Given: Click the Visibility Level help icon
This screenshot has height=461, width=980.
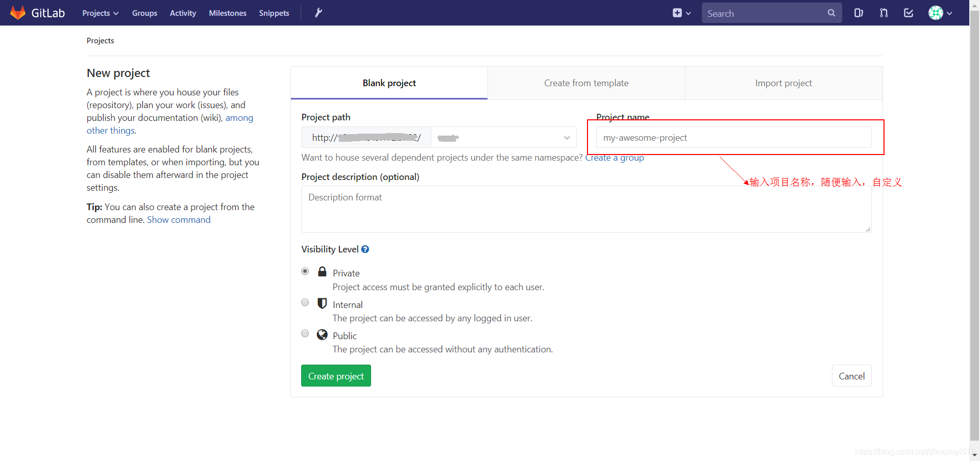Looking at the screenshot, I should (365, 249).
